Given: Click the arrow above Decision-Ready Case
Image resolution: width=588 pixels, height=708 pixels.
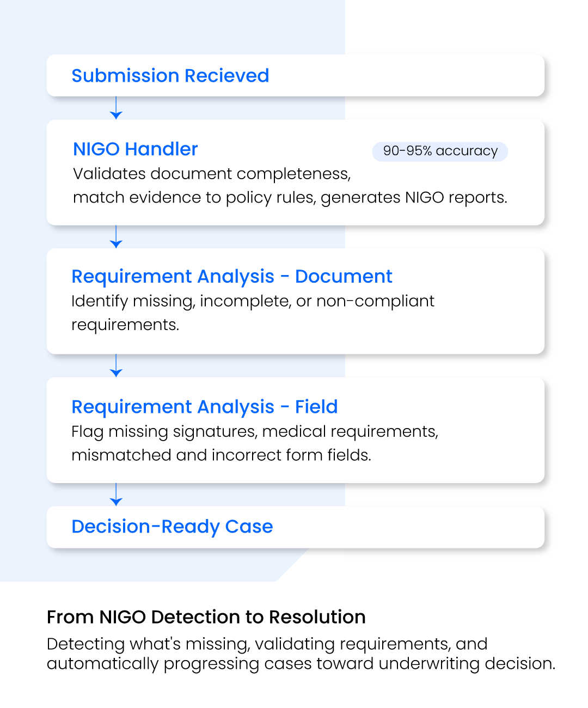Looking at the screenshot, I should click(x=116, y=495).
